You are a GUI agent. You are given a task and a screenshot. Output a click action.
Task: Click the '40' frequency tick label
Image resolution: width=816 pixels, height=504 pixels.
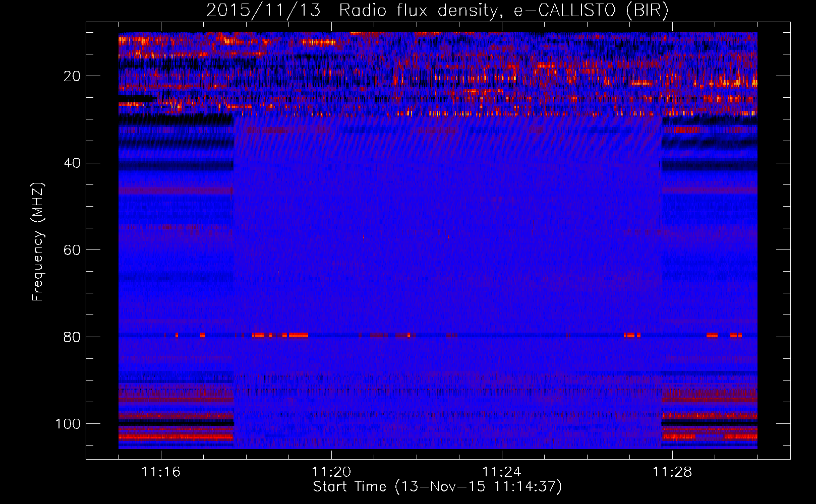(72, 163)
